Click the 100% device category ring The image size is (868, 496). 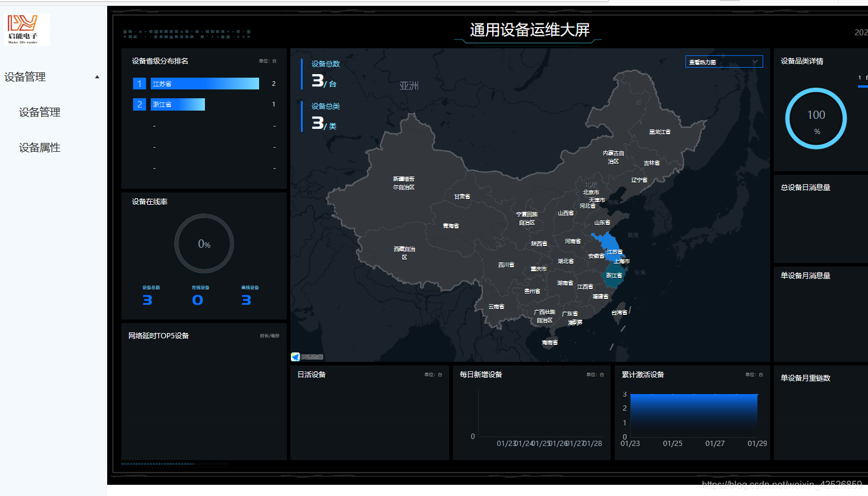(816, 118)
